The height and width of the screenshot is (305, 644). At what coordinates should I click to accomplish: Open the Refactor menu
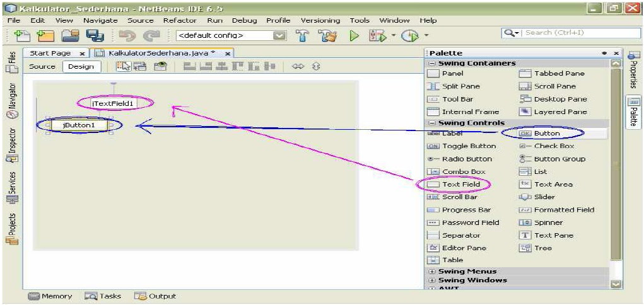point(180,20)
